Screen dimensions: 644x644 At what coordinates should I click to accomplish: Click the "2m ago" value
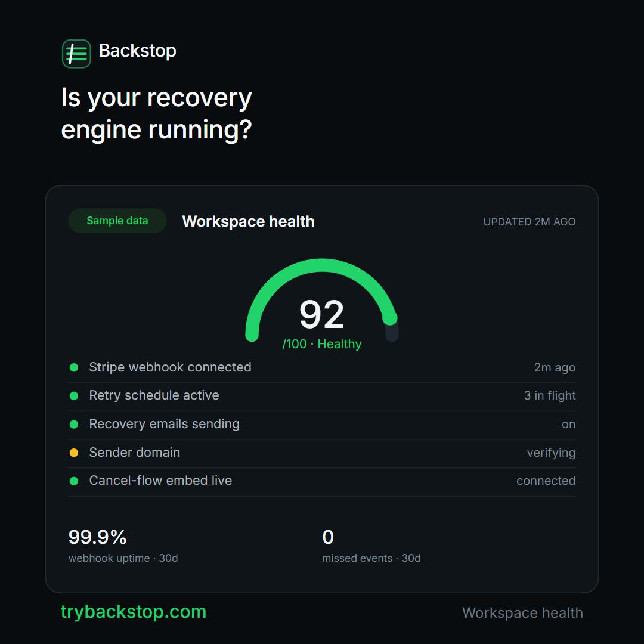555,367
